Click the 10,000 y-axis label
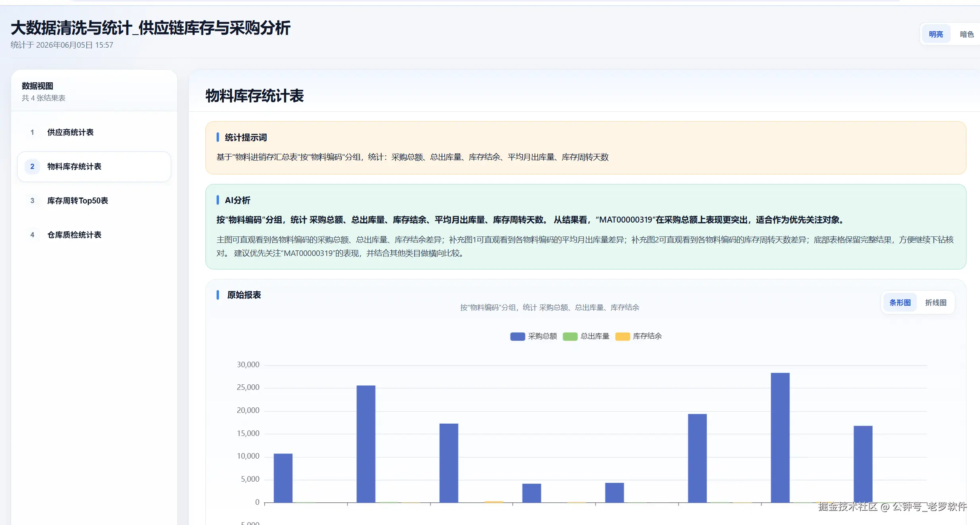 [x=248, y=456]
